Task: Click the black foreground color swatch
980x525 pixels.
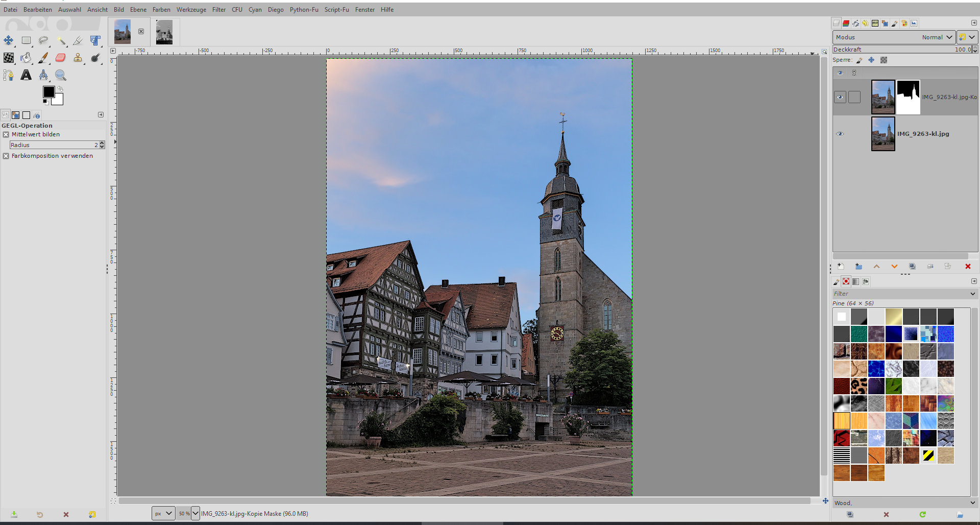Action: tap(48, 92)
